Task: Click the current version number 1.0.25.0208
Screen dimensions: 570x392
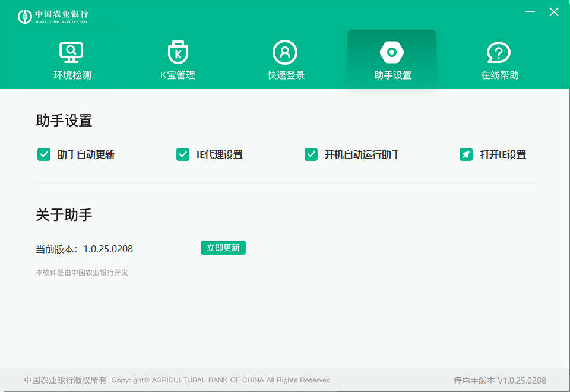Action: pos(109,249)
